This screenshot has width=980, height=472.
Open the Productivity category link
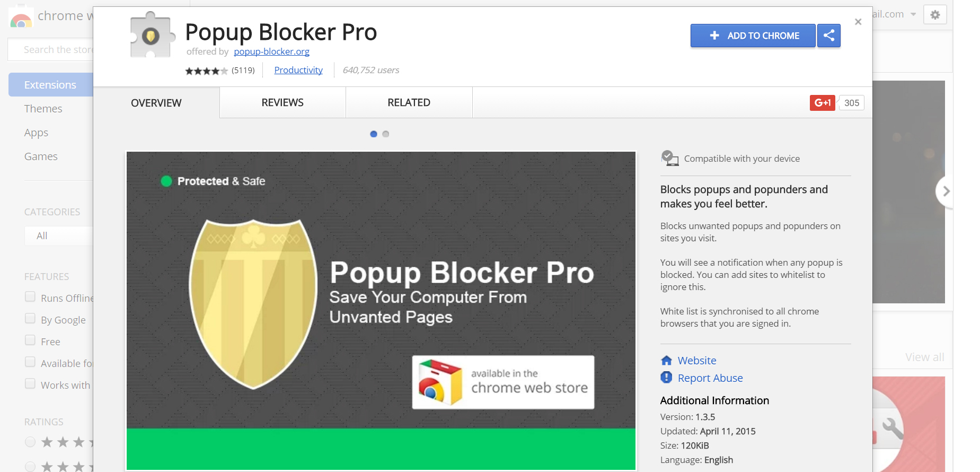pyautogui.click(x=298, y=70)
